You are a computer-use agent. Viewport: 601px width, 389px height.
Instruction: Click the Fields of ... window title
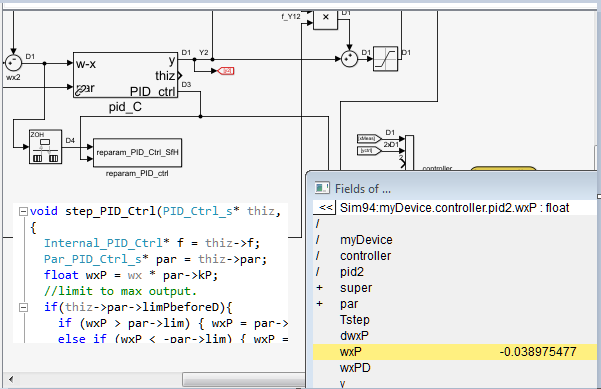click(363, 189)
